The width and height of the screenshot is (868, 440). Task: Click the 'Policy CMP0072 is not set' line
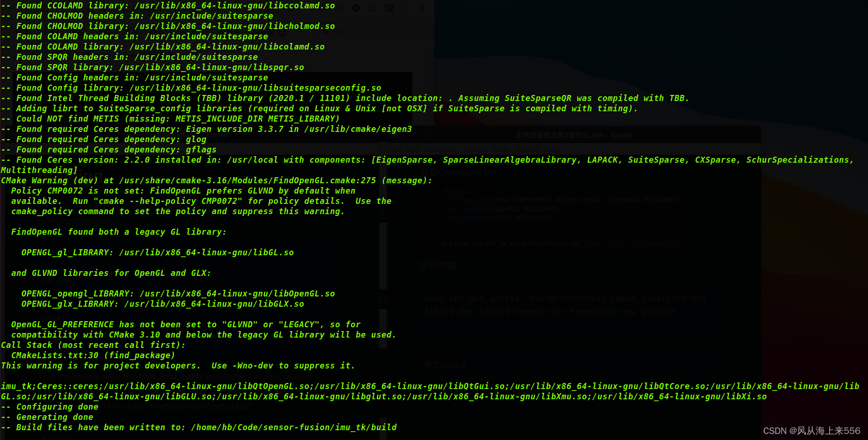pos(183,191)
